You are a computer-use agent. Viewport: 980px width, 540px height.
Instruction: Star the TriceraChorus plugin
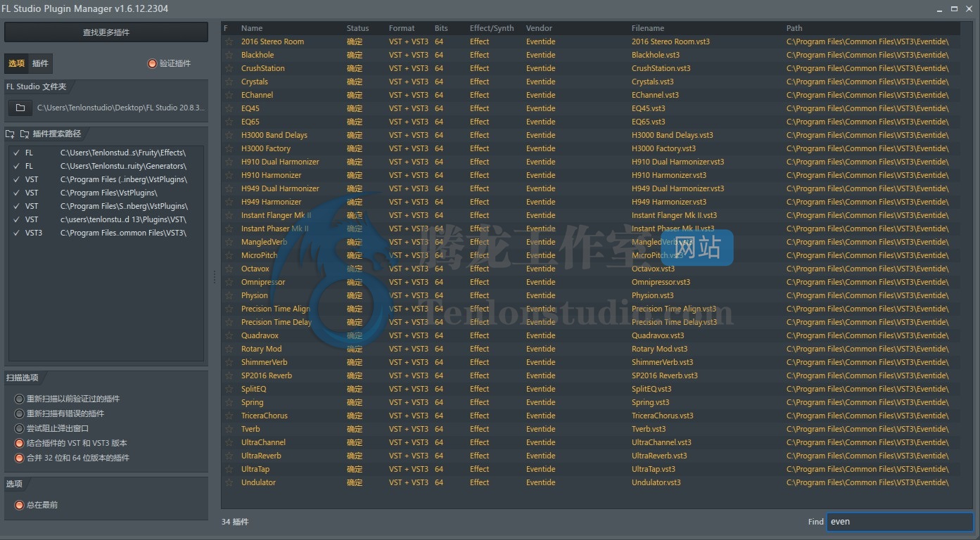tap(229, 416)
